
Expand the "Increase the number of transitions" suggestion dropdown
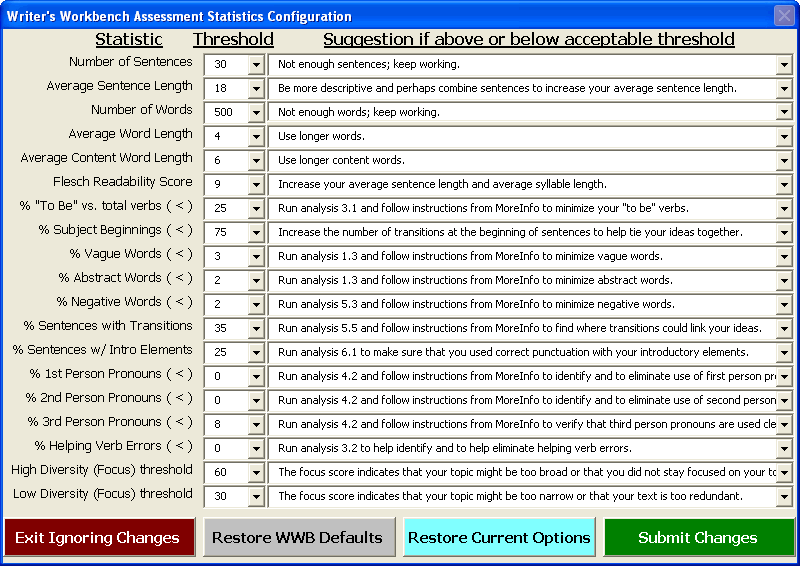click(784, 232)
